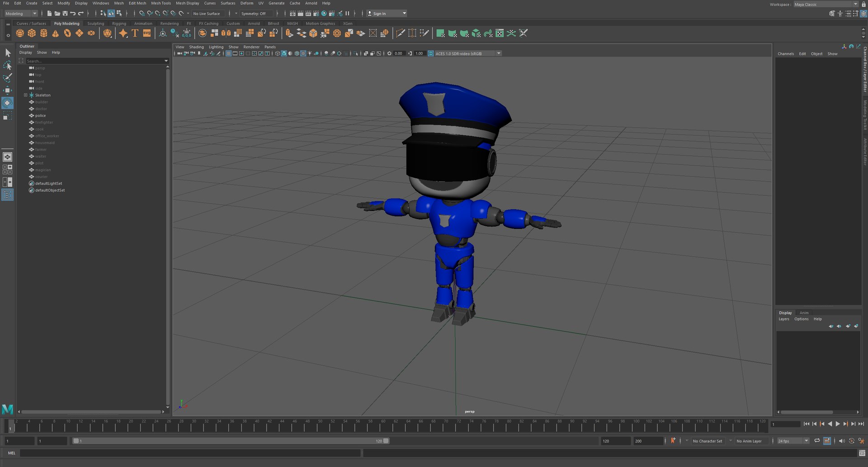Open the 24 fps frame rate dropdown
The image size is (868, 467).
point(793,441)
